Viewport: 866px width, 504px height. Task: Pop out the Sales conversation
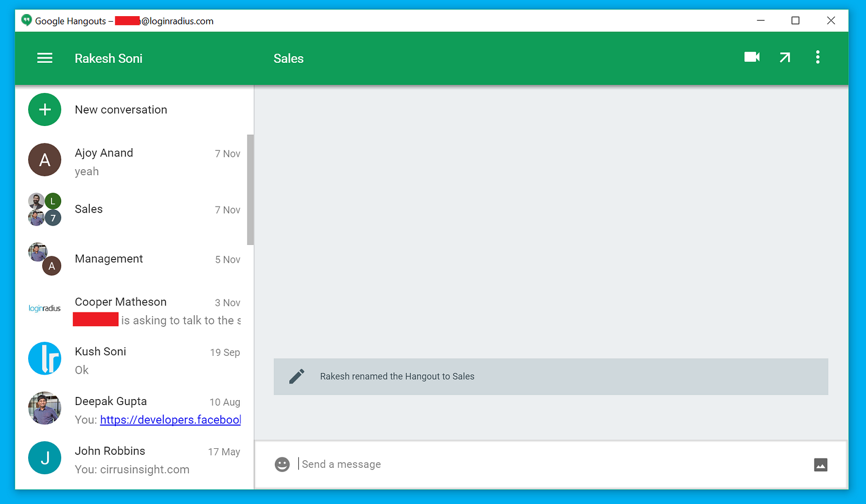coord(785,57)
